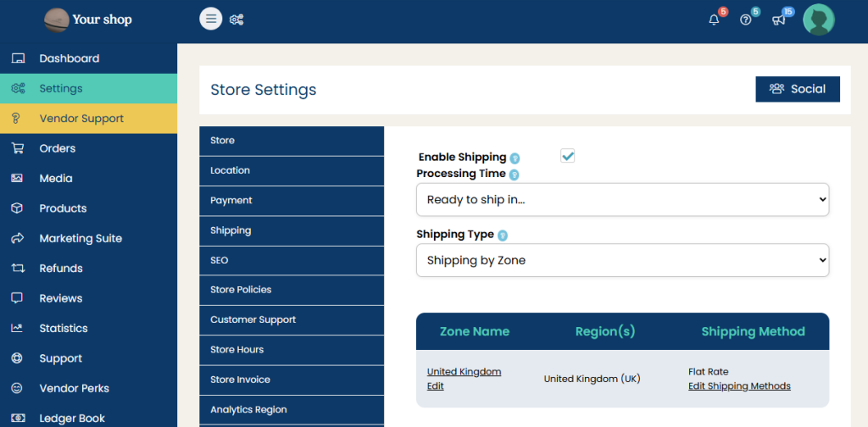Click the Edit Shipping Methods link
This screenshot has height=427, width=868.
point(739,386)
